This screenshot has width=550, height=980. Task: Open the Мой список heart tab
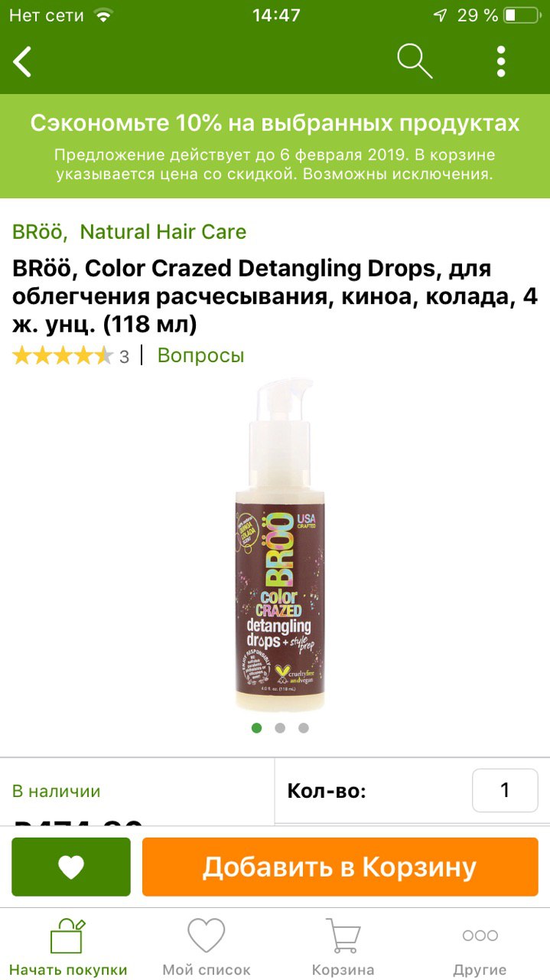[207, 947]
